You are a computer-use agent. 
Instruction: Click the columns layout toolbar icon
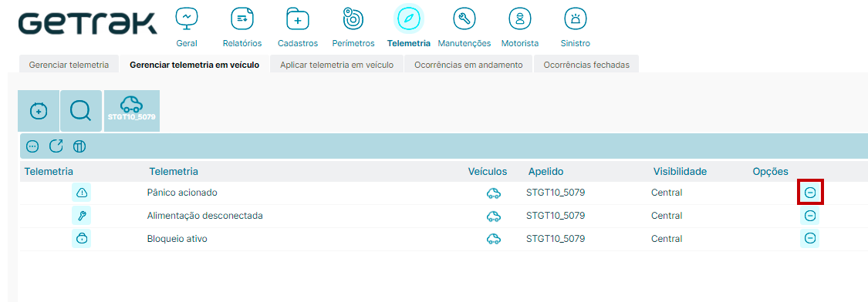point(79,146)
